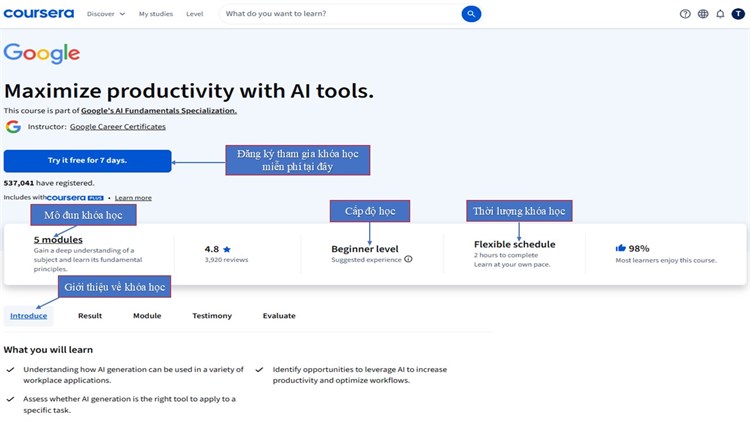Viewport: 750px width, 422px height.
Task: Open Google's AI Fundamentals Specialization link
Action: (159, 111)
